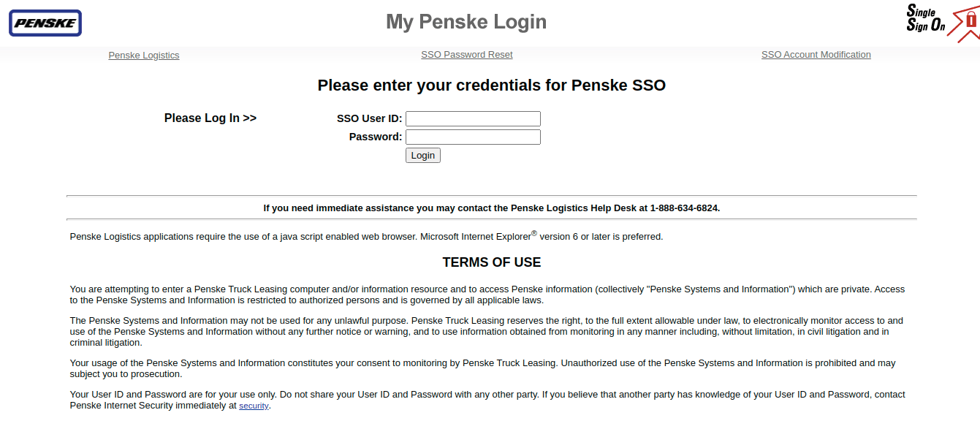Click the My Penske Login heading
The height and width of the screenshot is (429, 980).
[x=466, y=22]
